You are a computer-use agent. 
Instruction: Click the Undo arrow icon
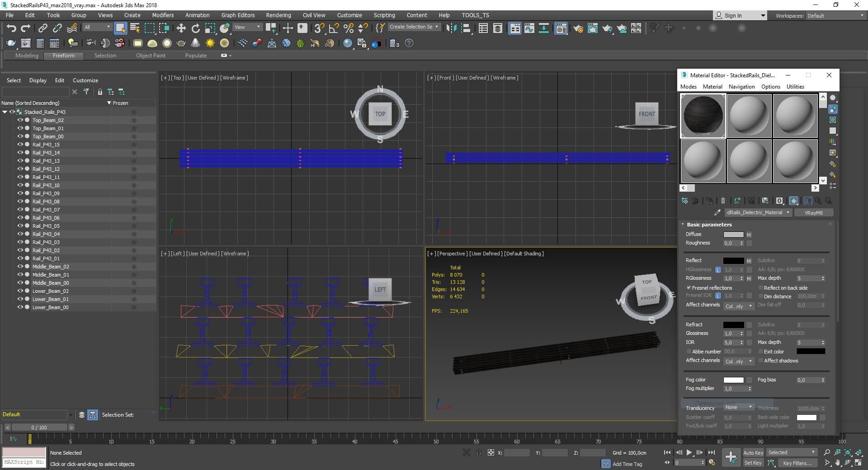[x=11, y=28]
